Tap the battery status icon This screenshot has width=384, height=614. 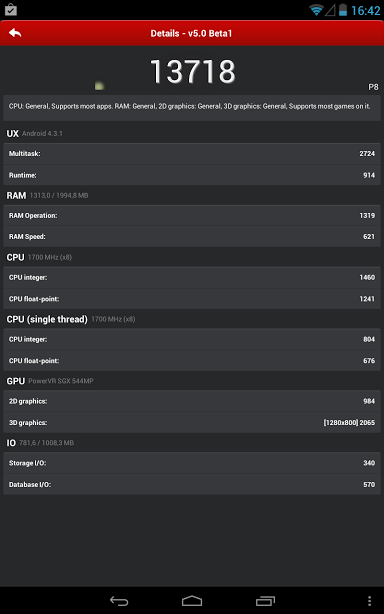[x=343, y=10]
